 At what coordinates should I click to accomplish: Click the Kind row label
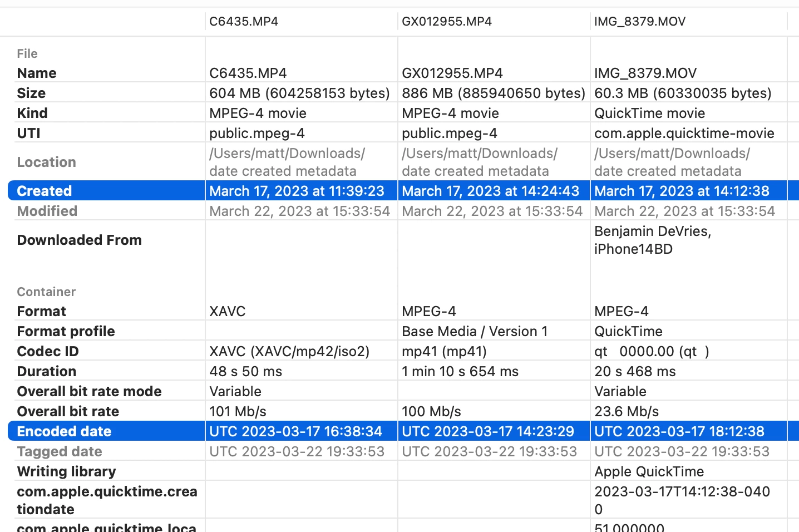click(32, 113)
